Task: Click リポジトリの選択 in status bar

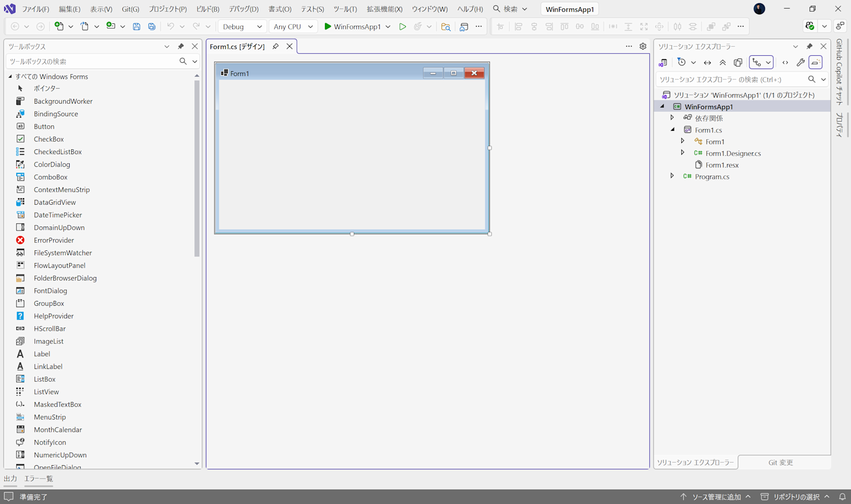Action: click(x=795, y=497)
